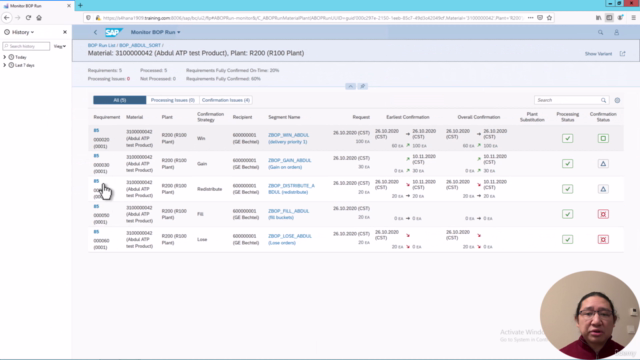Click the processing status check in Fill row
Viewport: 640px width, 360px height.
(567, 214)
